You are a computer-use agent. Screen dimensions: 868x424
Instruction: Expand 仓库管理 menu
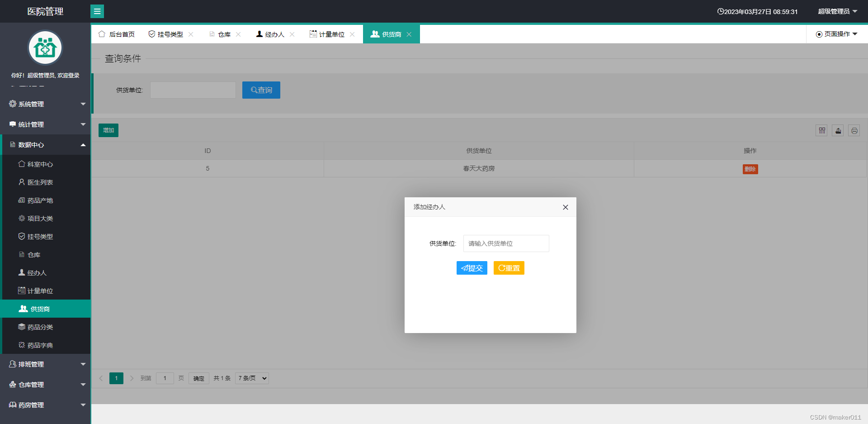[x=45, y=385]
